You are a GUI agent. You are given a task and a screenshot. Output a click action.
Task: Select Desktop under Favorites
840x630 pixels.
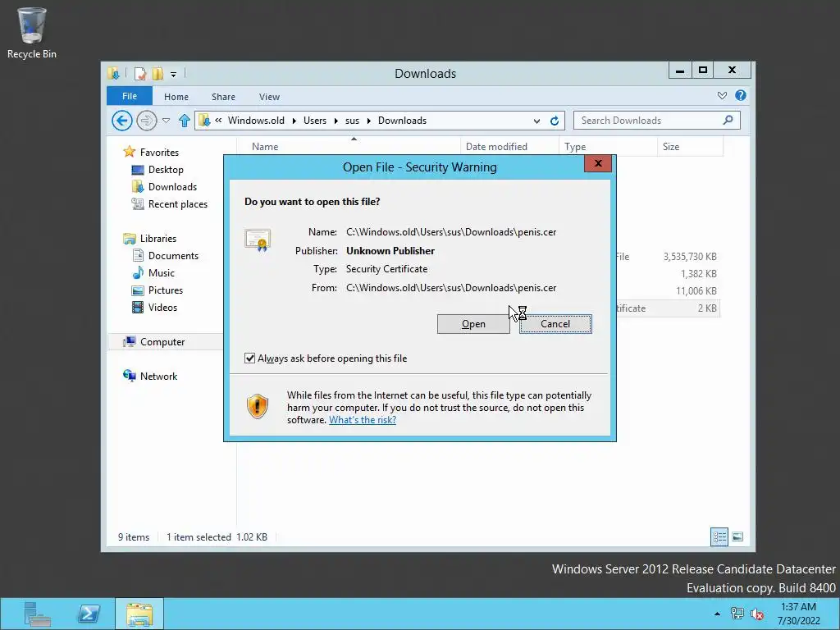pos(166,170)
